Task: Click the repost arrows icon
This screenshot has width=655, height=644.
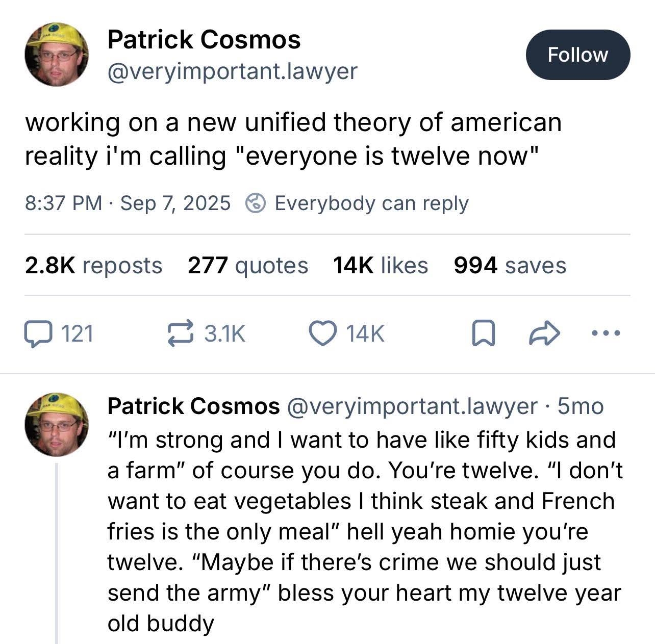Action: click(x=181, y=334)
